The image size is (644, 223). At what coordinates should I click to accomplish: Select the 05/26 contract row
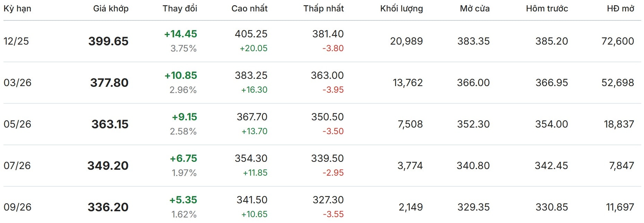pyautogui.click(x=17, y=124)
